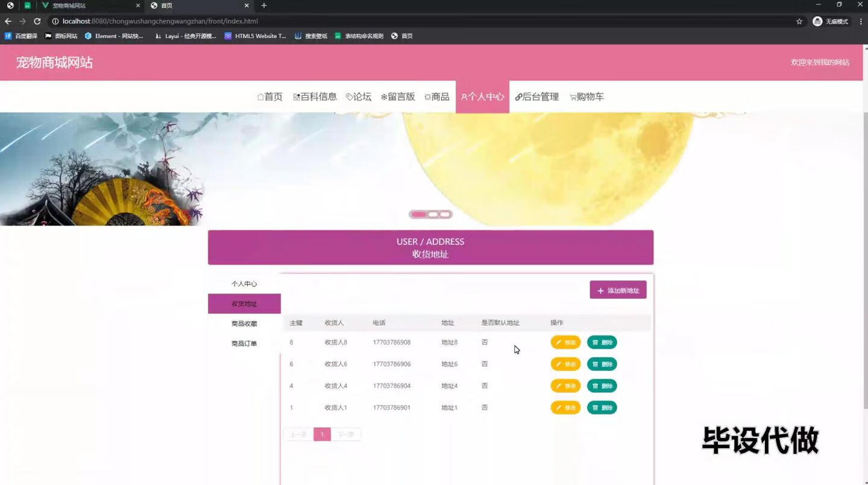Open the HTML5 Website bookmark

click(x=255, y=36)
